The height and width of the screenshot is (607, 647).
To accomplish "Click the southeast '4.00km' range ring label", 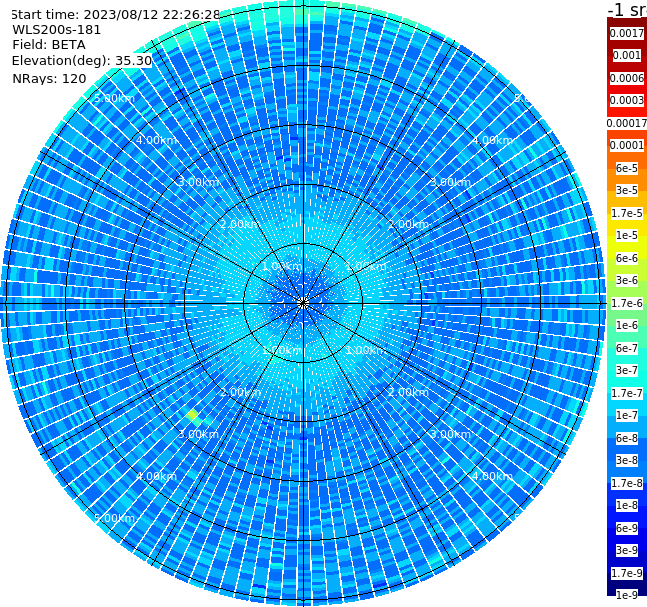I will click(x=492, y=476).
